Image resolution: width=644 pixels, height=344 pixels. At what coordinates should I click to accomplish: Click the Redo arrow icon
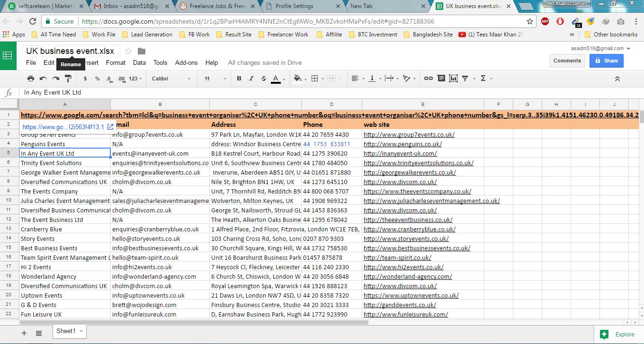tap(55, 79)
